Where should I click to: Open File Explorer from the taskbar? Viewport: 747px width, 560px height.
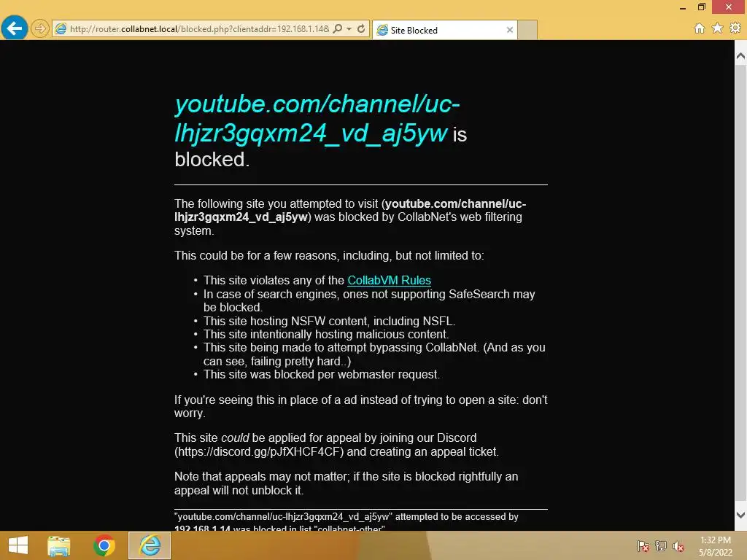point(58,545)
